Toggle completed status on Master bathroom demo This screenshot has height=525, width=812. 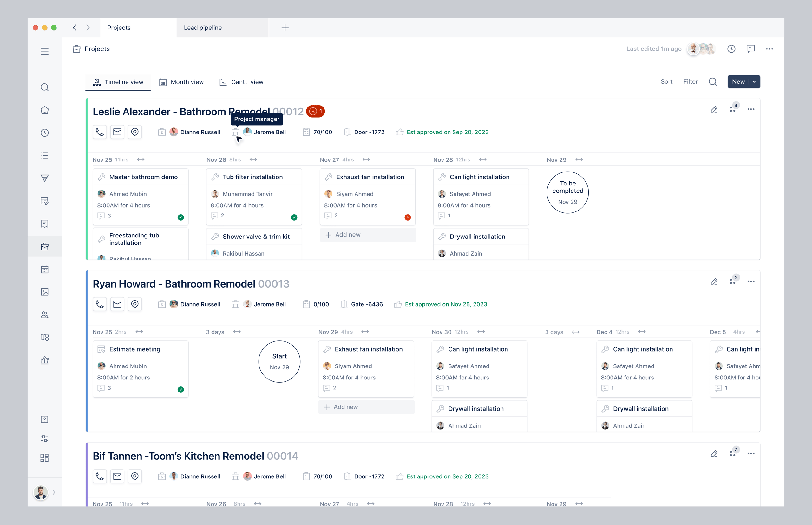point(181,217)
